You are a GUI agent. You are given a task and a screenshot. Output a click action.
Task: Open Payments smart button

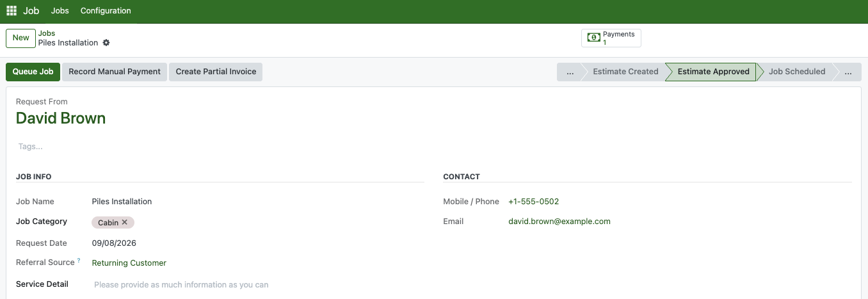coord(611,38)
